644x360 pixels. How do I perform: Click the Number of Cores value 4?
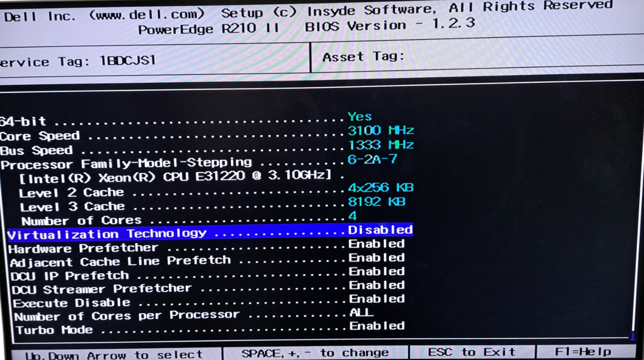[353, 215]
